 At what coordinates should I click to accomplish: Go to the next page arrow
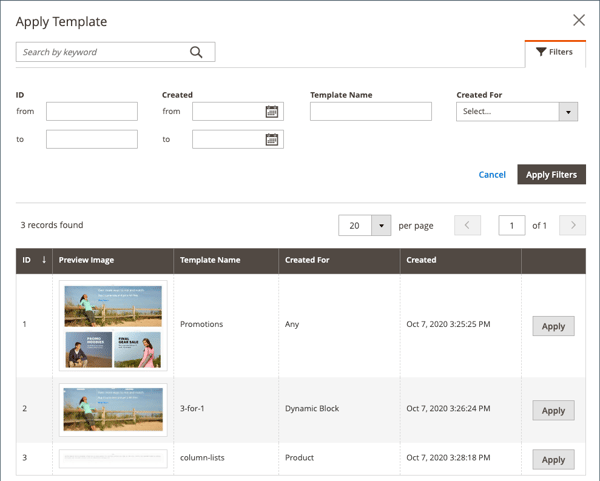point(572,226)
